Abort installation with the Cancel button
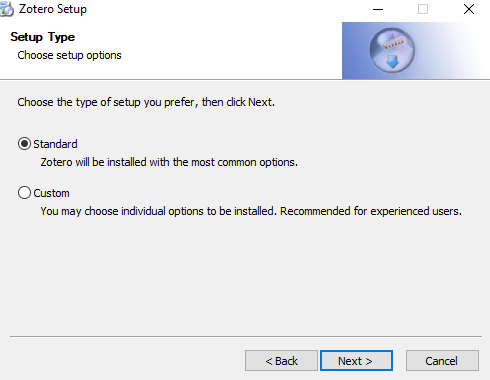 (442, 360)
